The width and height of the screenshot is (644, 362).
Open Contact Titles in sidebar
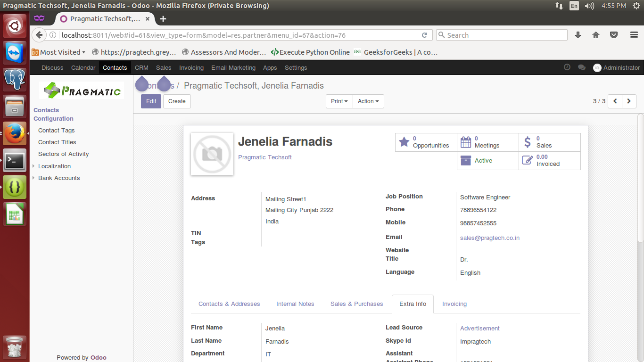point(57,142)
